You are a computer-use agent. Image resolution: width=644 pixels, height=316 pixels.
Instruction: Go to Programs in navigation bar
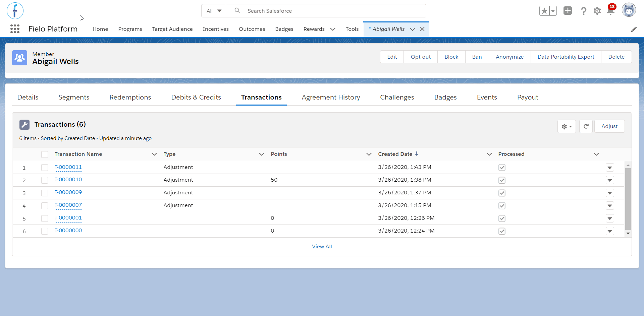tap(130, 29)
